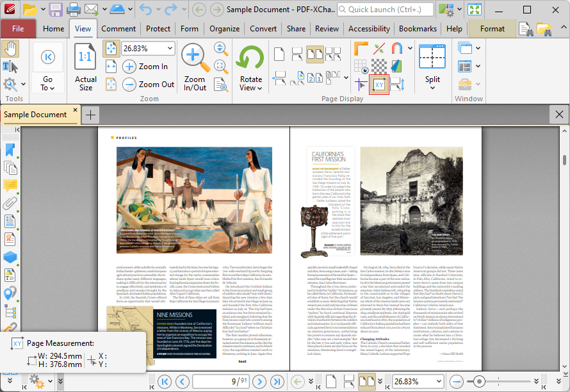Click the vertical scrollbar thumb
The image size is (570, 392).
click(x=564, y=159)
